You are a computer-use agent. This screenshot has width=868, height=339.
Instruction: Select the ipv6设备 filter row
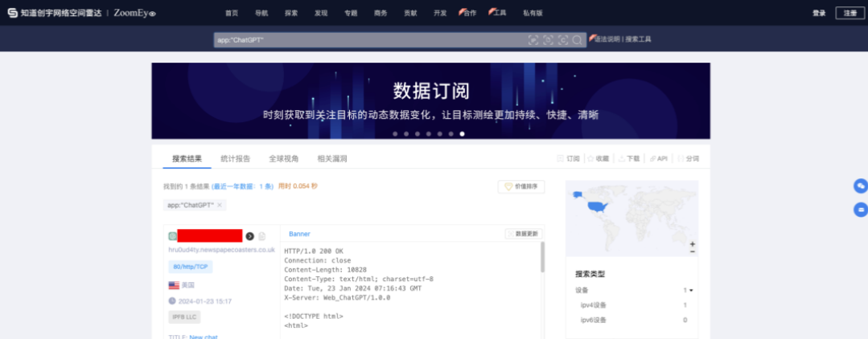click(631, 321)
